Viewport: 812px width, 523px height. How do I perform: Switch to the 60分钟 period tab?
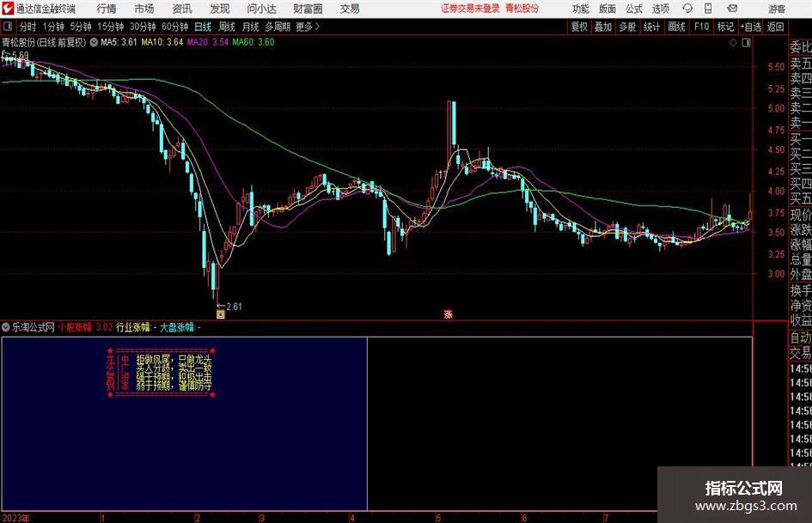tap(175, 27)
